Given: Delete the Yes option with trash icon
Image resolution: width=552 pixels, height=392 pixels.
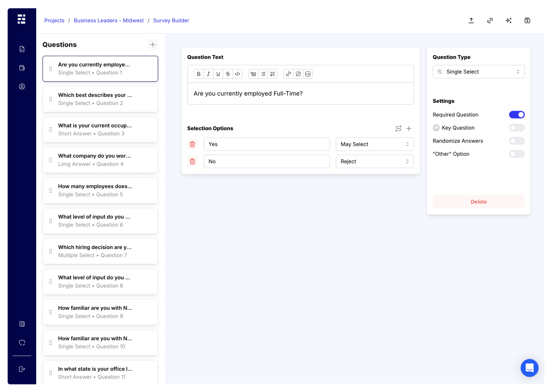Looking at the screenshot, I should (x=193, y=144).
